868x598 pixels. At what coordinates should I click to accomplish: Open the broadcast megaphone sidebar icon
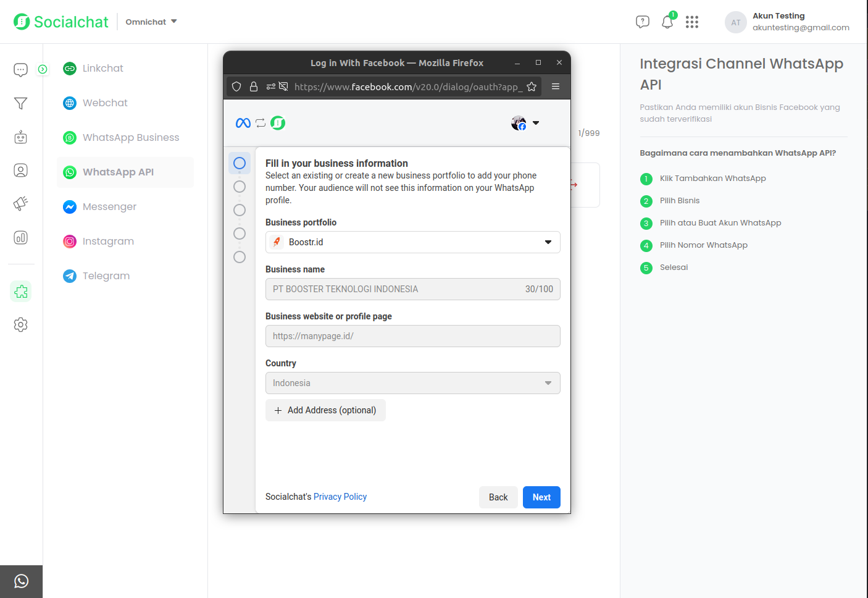tap(20, 203)
